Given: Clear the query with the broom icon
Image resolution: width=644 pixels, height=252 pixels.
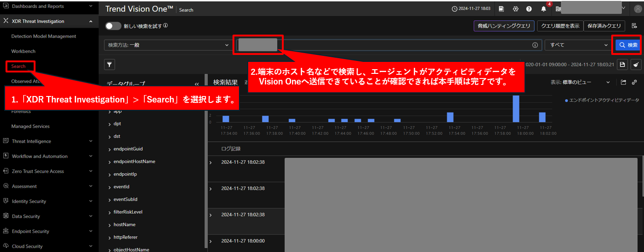Looking at the screenshot, I should click(x=636, y=65).
